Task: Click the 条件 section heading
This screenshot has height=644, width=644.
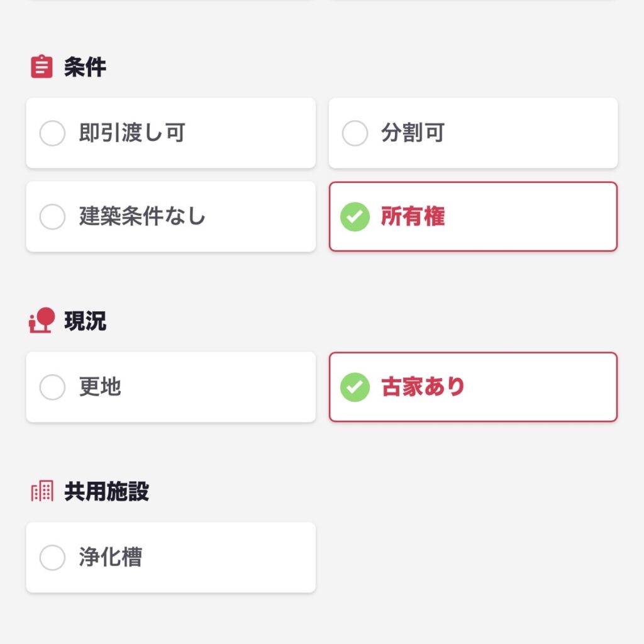Action: pos(85,67)
